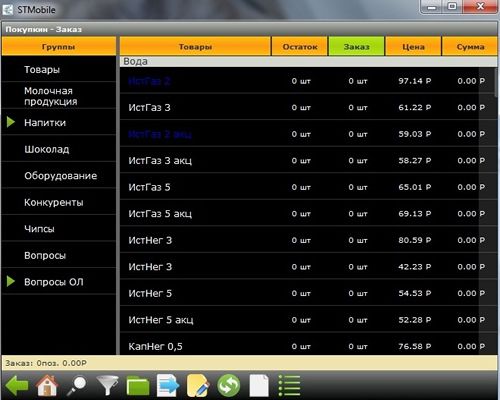500x400 pixels.
Task: Open search with the magnifier icon
Action: [76, 386]
